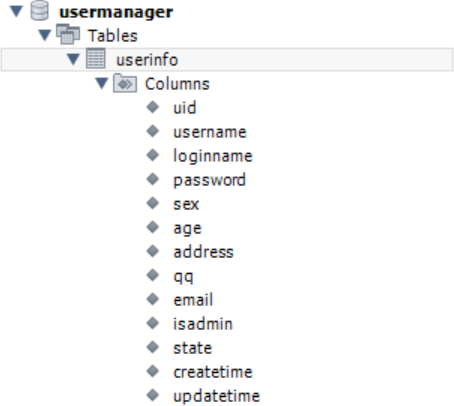Image resolution: width=454 pixels, height=406 pixels.
Task: Click the diamond icon beside qq
Action: tap(153, 275)
